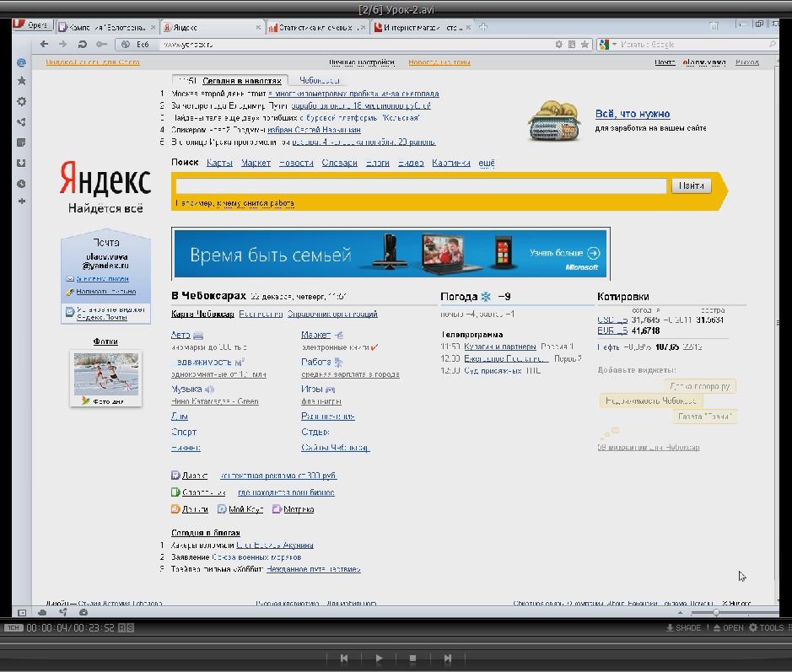
Task: Open the closed tabs trash icon
Action: [x=714, y=25]
